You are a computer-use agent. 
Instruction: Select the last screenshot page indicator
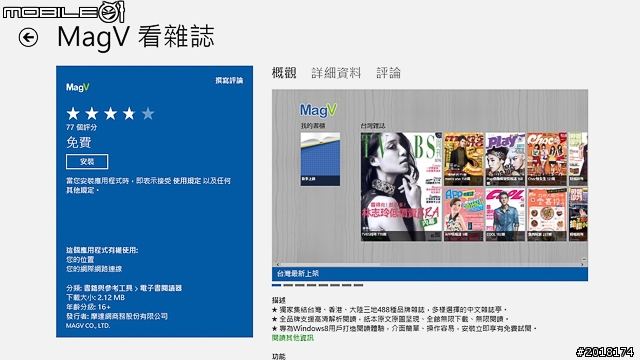[358, 285]
